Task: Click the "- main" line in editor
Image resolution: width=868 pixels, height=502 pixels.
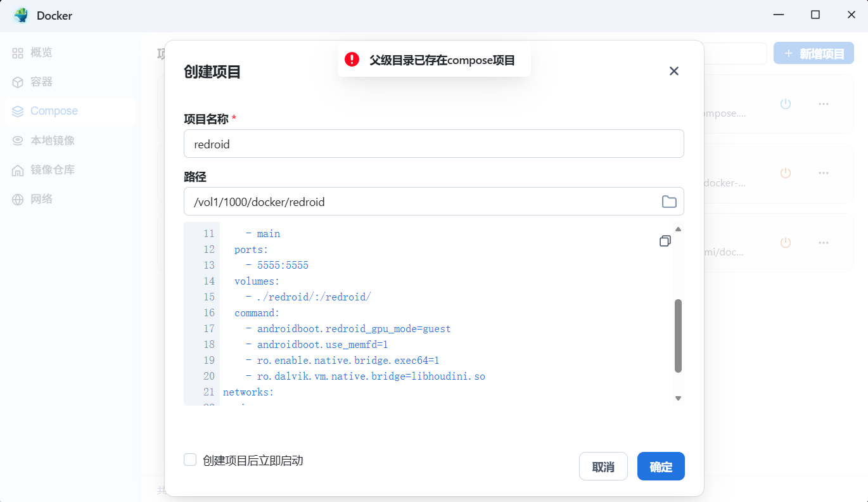Action: coord(263,234)
